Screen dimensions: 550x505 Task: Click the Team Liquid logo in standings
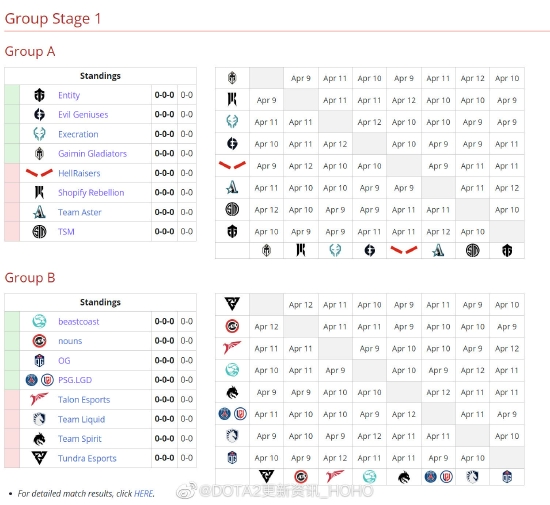[39, 419]
